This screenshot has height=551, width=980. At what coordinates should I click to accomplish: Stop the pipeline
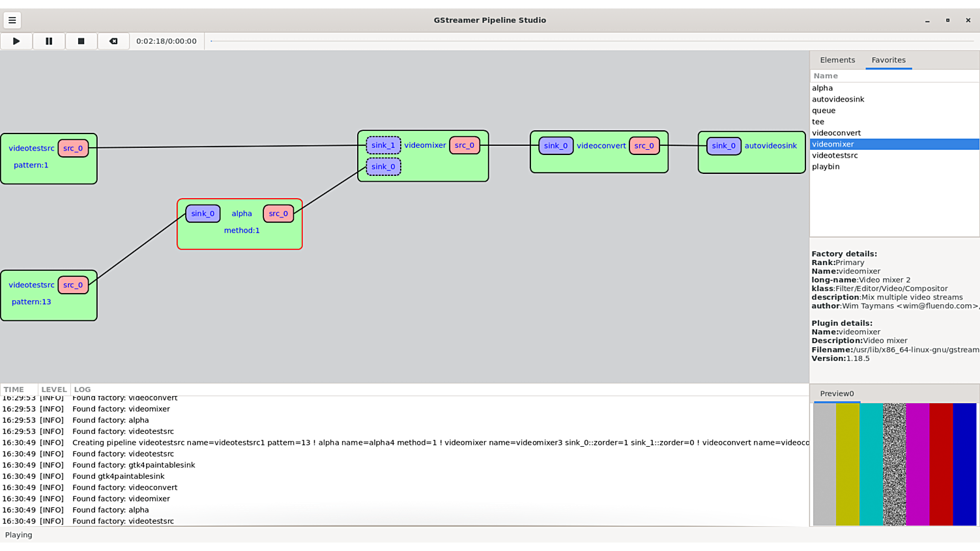coord(81,41)
